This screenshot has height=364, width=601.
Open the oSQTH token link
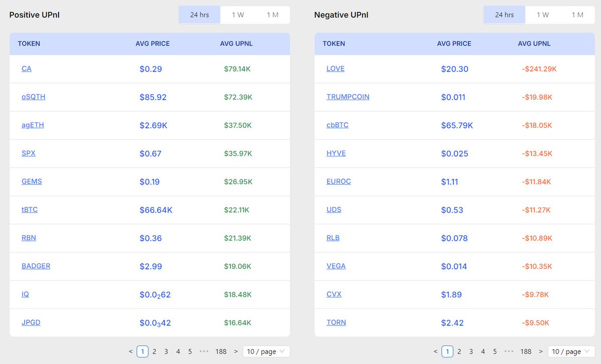[34, 97]
